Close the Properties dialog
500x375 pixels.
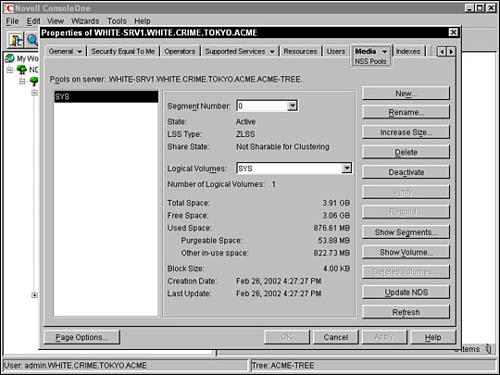pyautogui.click(x=453, y=32)
